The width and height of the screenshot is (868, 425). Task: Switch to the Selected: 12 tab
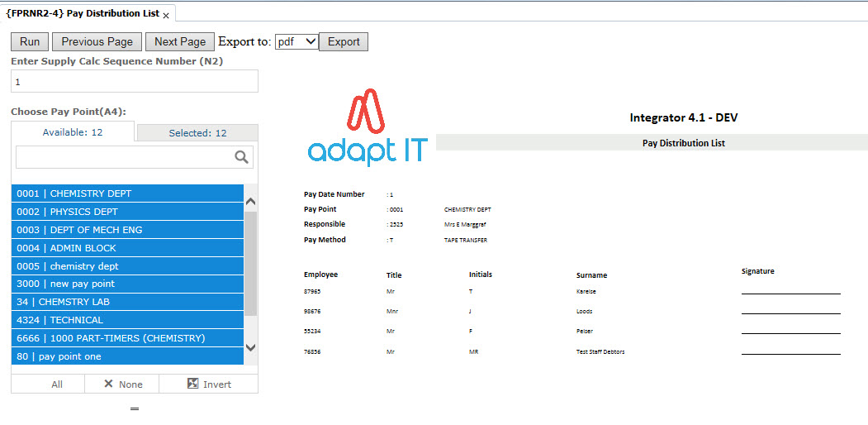[x=197, y=133]
